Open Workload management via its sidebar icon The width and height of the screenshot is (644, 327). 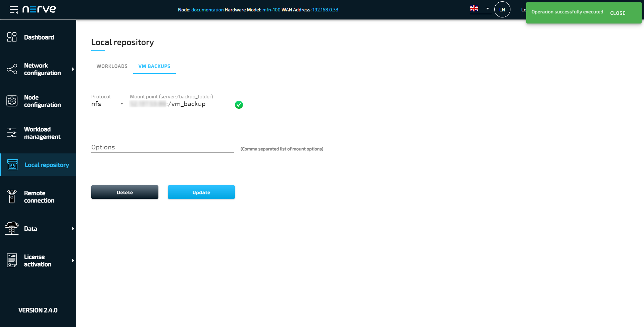point(12,133)
